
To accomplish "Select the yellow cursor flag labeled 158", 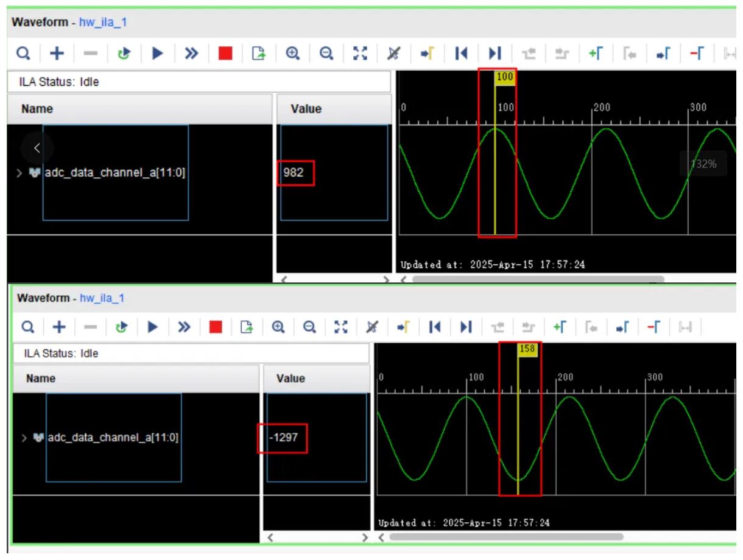I will pyautogui.click(x=527, y=350).
